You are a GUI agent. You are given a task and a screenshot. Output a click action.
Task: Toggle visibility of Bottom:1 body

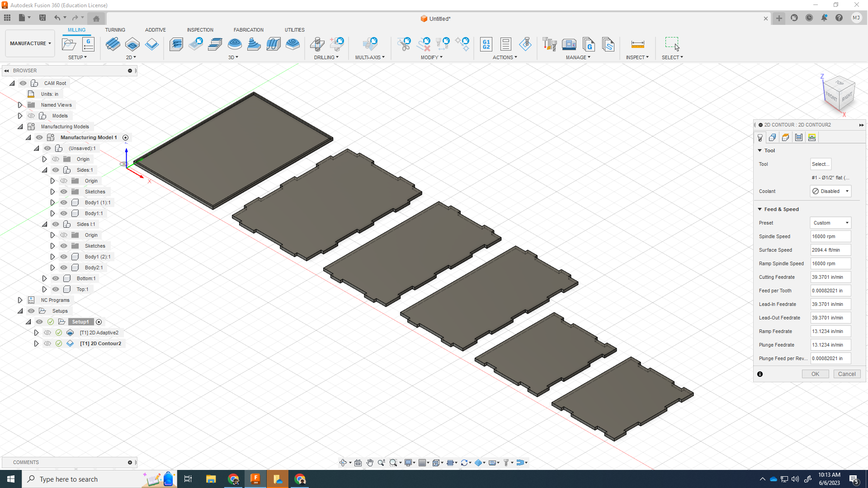click(x=56, y=278)
